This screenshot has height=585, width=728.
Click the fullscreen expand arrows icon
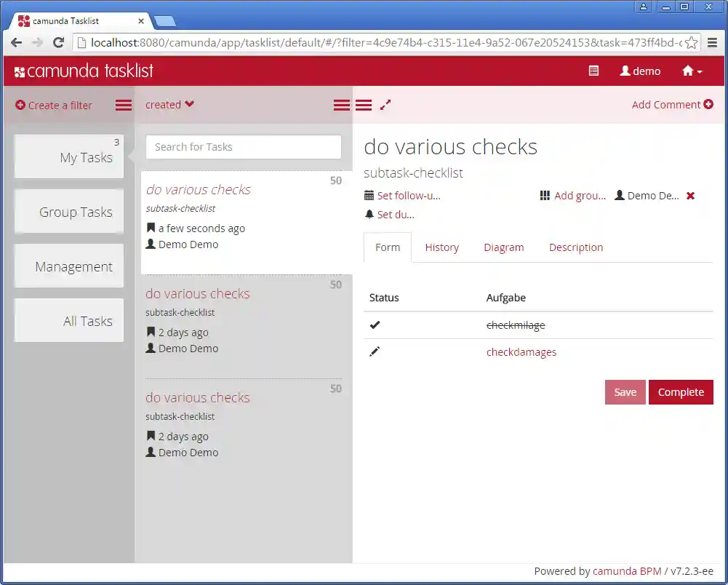click(385, 105)
